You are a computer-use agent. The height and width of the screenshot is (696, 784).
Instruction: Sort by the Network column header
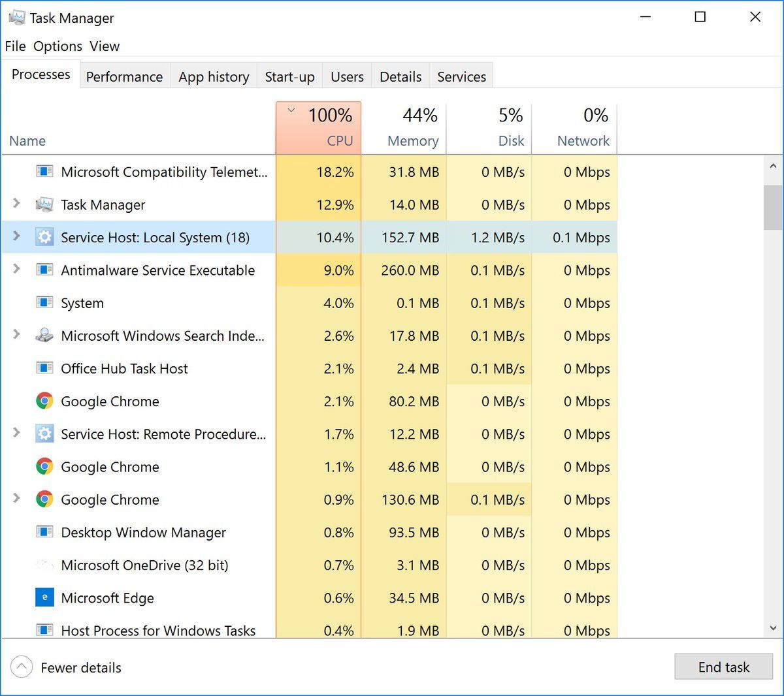(x=574, y=128)
